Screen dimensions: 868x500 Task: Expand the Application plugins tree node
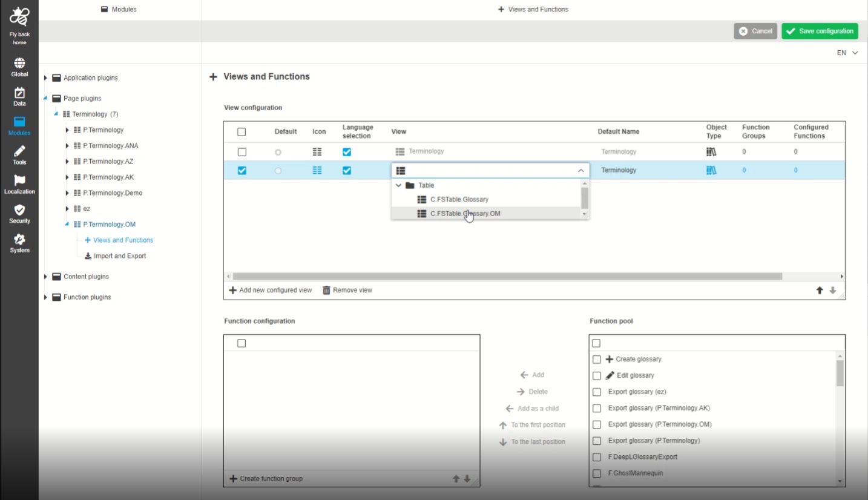click(x=45, y=78)
